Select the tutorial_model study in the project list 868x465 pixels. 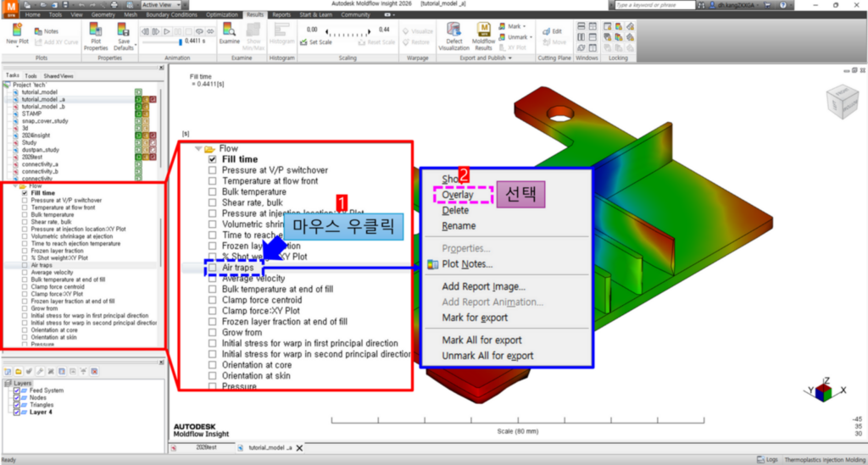(x=39, y=91)
